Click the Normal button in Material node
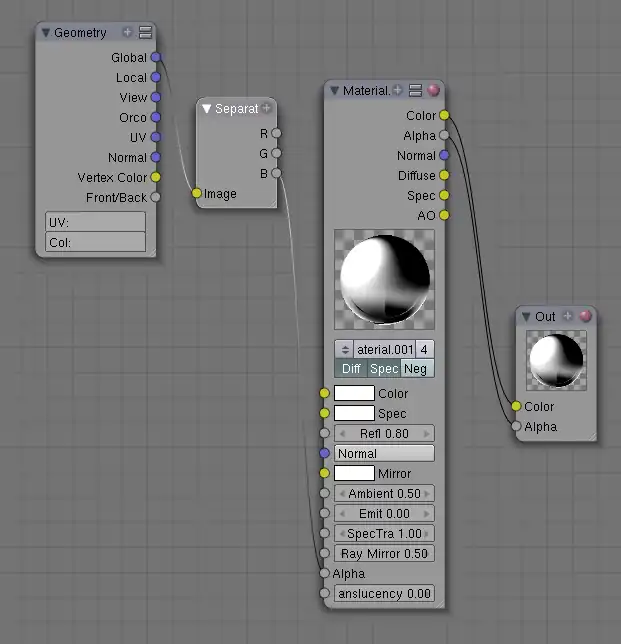The image size is (621, 644). tap(384, 453)
